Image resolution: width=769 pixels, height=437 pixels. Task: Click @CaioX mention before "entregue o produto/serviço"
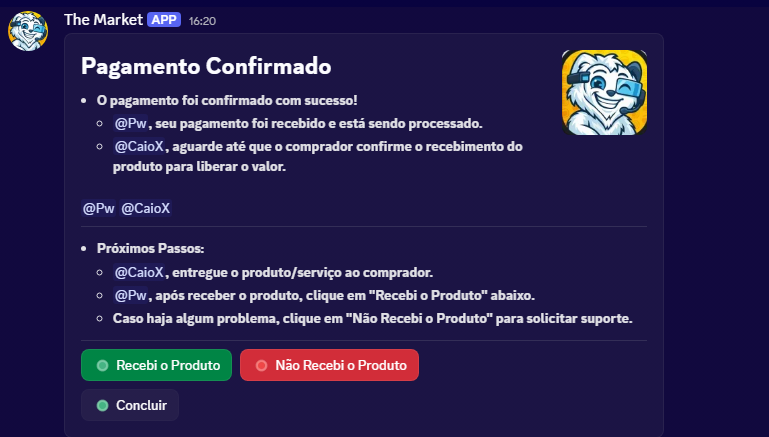[139, 272]
